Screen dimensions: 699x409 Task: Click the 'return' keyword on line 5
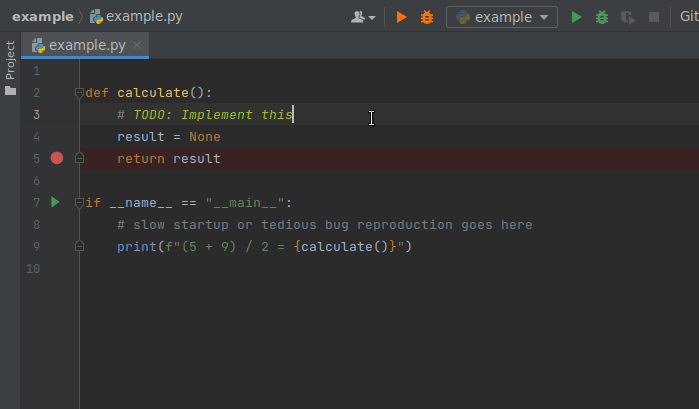point(141,158)
